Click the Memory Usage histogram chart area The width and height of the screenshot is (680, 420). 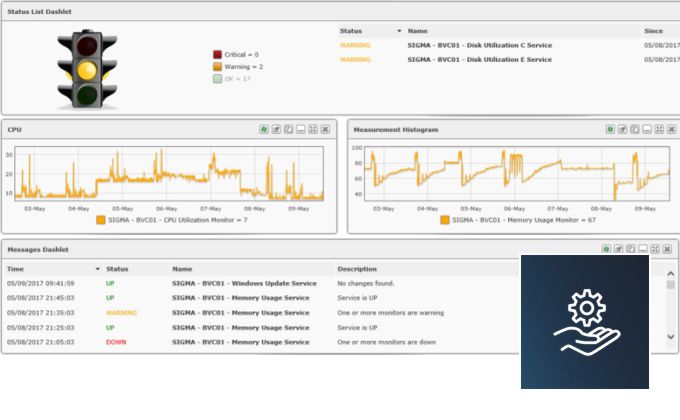point(517,174)
